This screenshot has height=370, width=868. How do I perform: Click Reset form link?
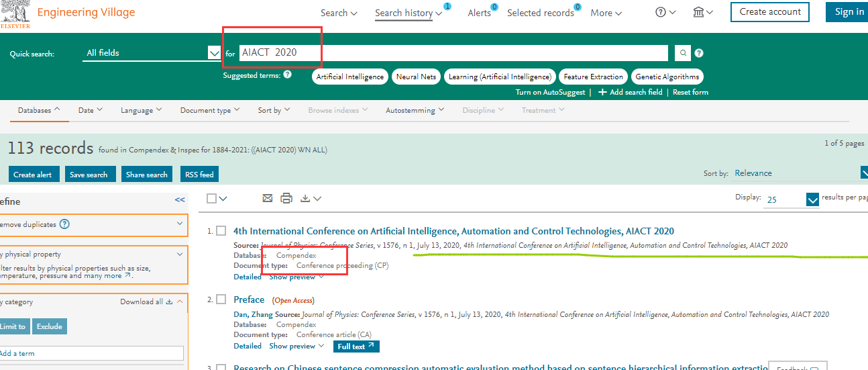(x=690, y=92)
